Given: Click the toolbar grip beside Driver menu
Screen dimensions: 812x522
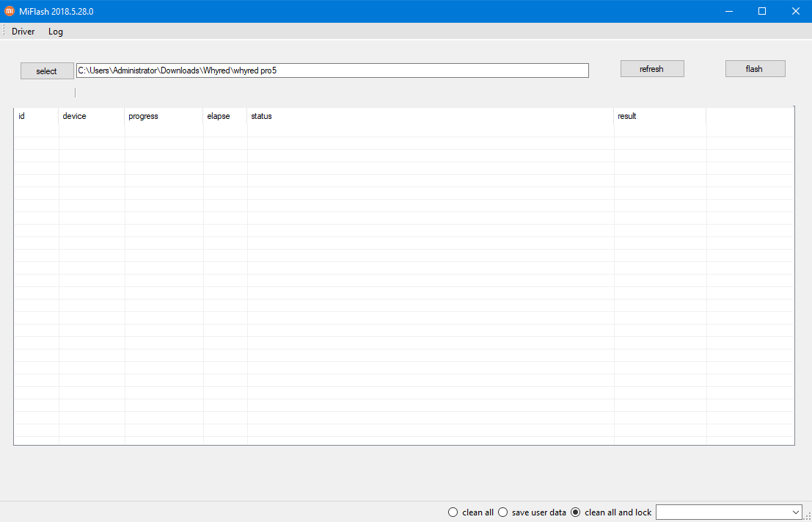Looking at the screenshot, I should [x=4, y=32].
